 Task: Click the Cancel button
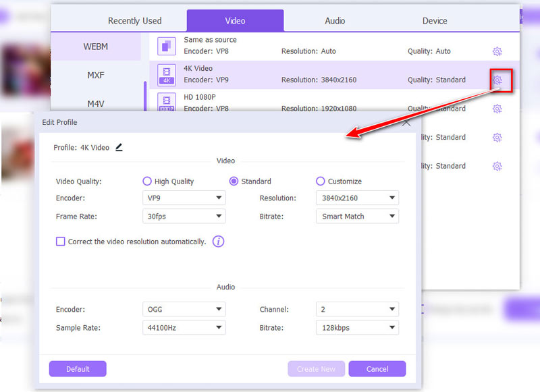tap(377, 369)
